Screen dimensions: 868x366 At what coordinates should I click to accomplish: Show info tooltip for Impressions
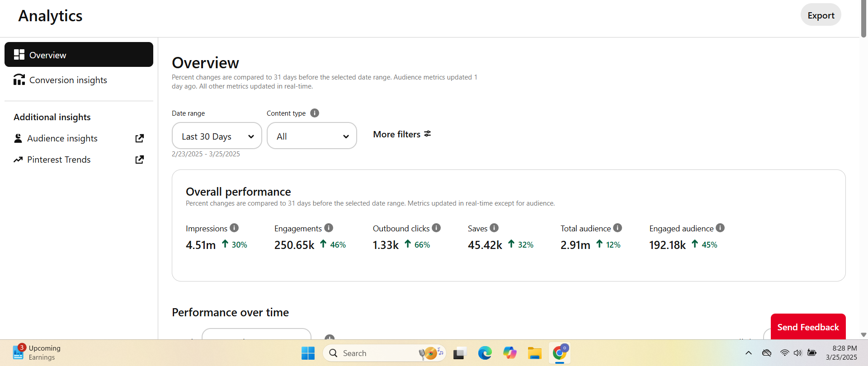coord(234,228)
